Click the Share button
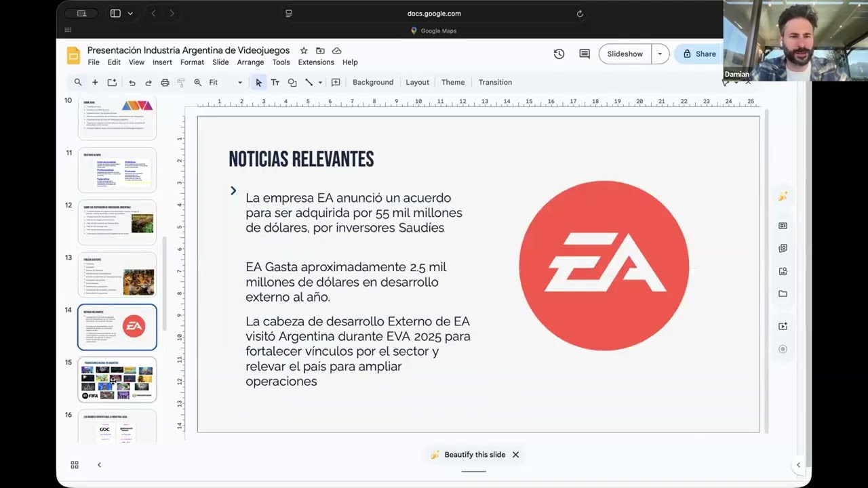The image size is (868, 488). pyautogui.click(x=699, y=54)
